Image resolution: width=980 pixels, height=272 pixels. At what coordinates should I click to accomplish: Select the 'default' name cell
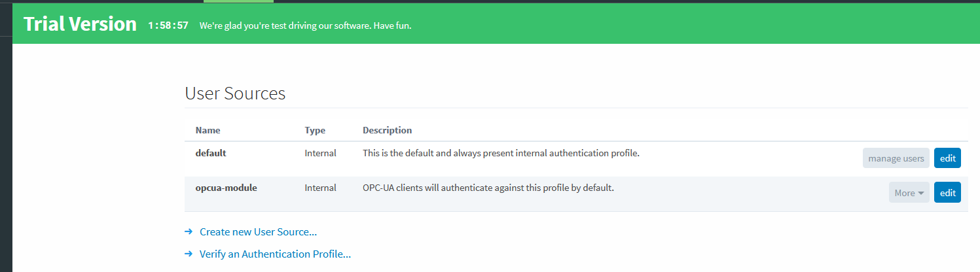(211, 153)
